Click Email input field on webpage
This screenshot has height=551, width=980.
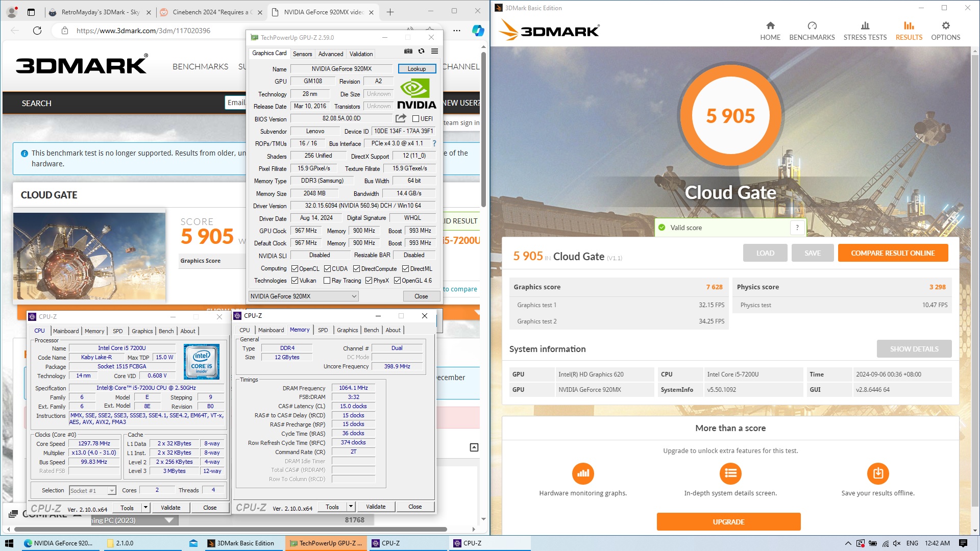coord(235,103)
